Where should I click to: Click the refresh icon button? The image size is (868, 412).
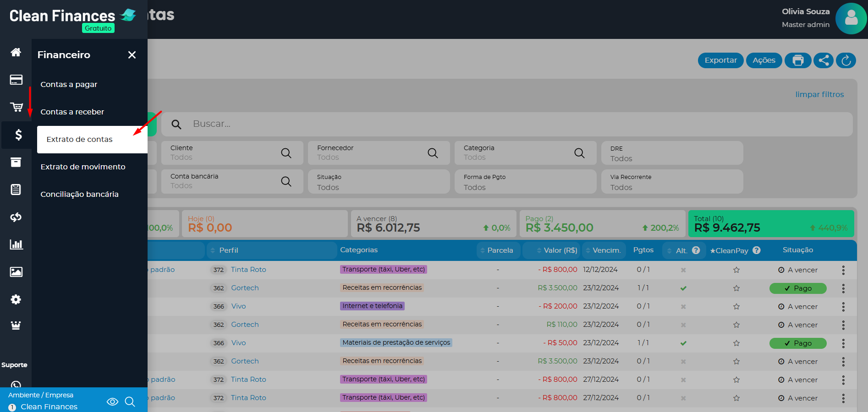coord(846,60)
